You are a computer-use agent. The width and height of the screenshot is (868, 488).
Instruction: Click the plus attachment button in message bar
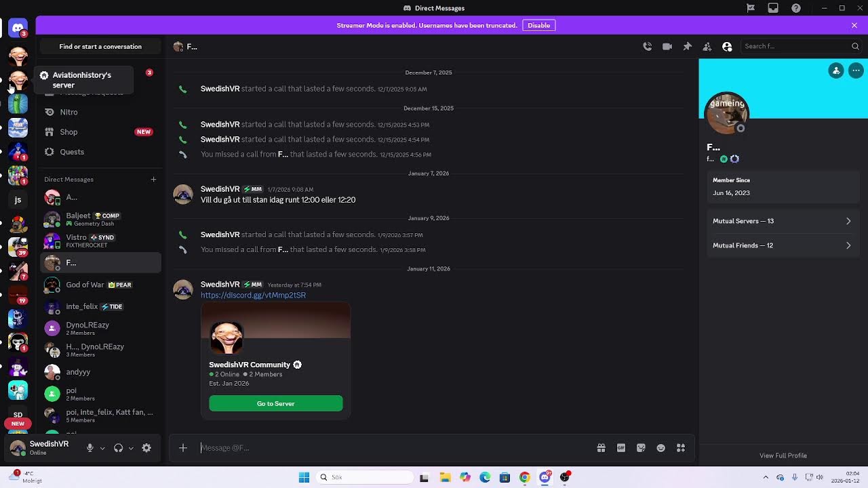point(183,448)
